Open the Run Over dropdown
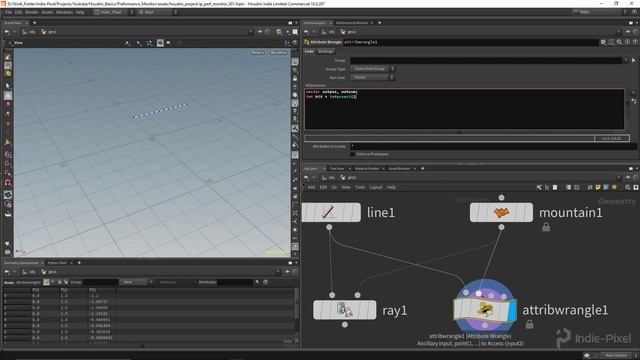 tap(372, 77)
